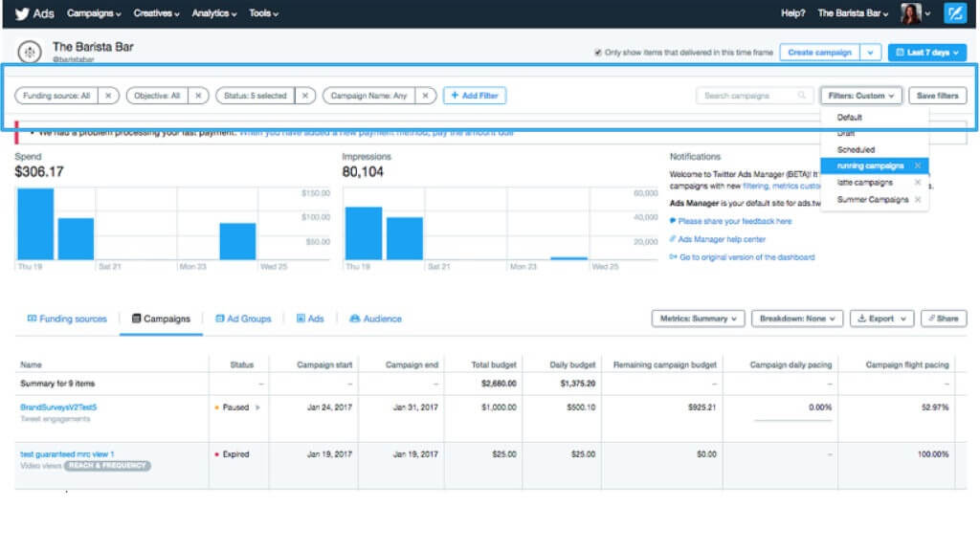
Task: Sort by Status column header
Action: tap(241, 364)
